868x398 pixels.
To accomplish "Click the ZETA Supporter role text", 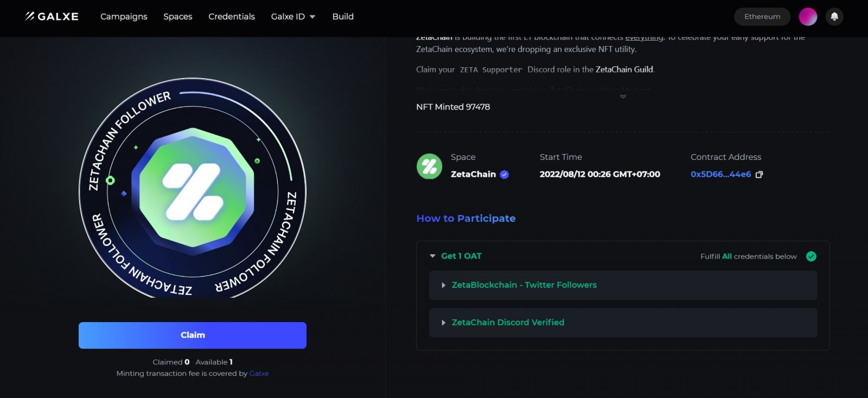I will click(491, 70).
